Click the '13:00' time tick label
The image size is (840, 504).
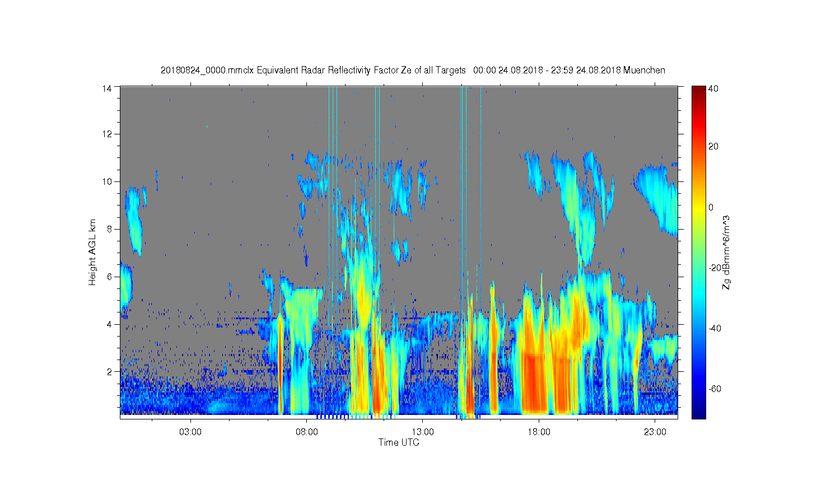[x=423, y=432]
